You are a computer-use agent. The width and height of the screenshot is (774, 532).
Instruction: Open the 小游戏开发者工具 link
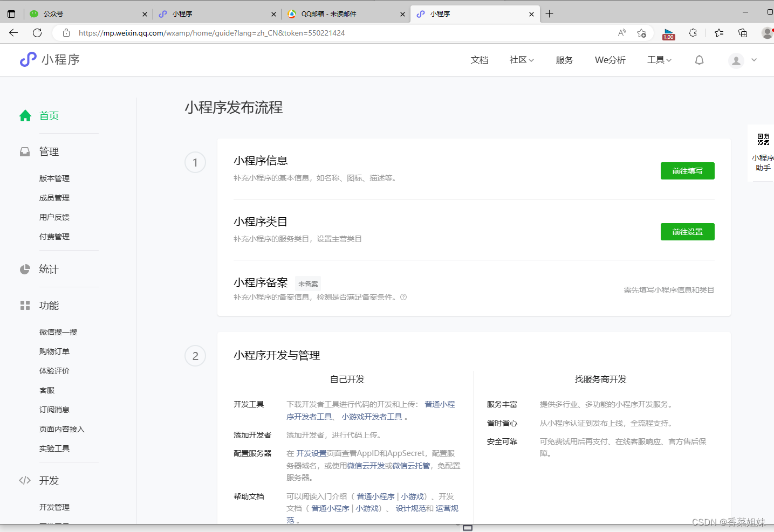click(372, 417)
